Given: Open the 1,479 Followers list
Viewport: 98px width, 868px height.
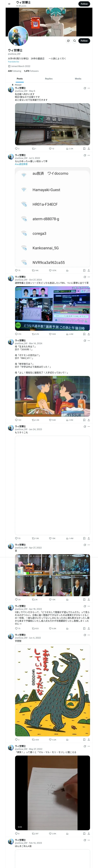Looking at the screenshot, I should [x=31, y=71].
